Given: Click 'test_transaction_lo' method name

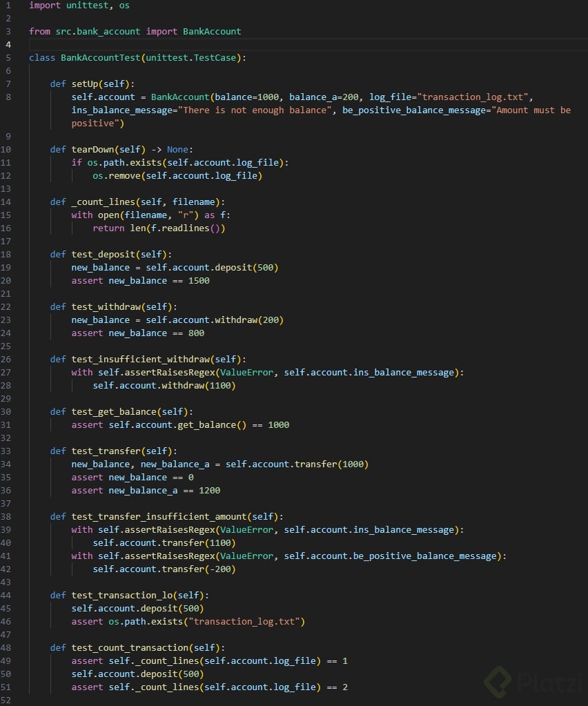Looking at the screenshot, I should 122,596.
